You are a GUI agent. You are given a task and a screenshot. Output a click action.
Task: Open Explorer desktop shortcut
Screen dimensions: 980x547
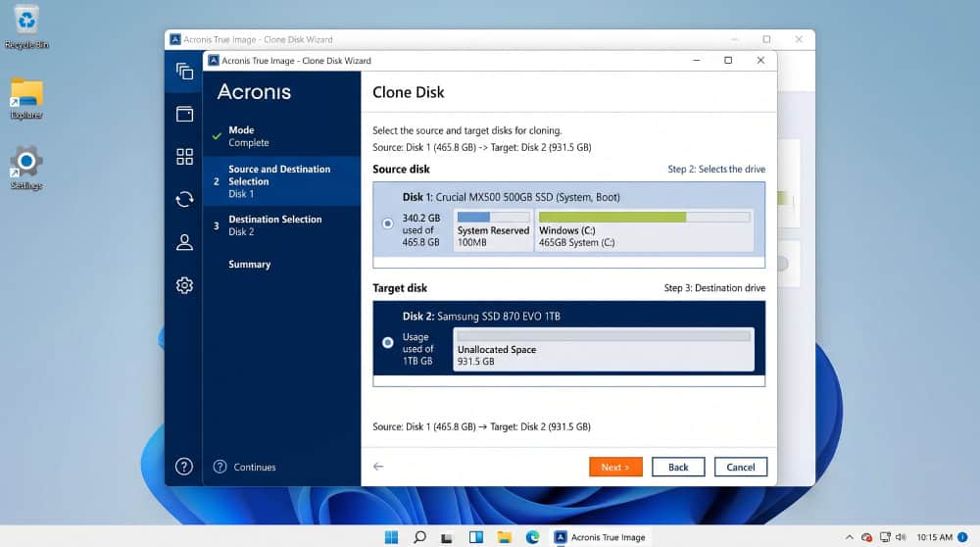coord(26,99)
